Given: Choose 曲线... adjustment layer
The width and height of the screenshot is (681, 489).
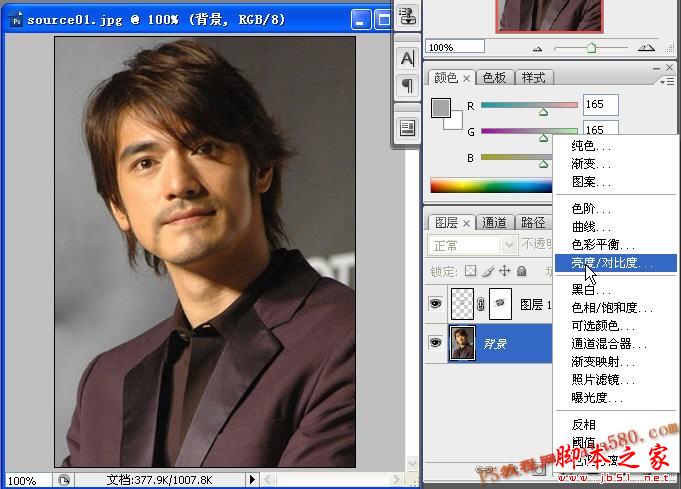Looking at the screenshot, I should click(x=615, y=227).
